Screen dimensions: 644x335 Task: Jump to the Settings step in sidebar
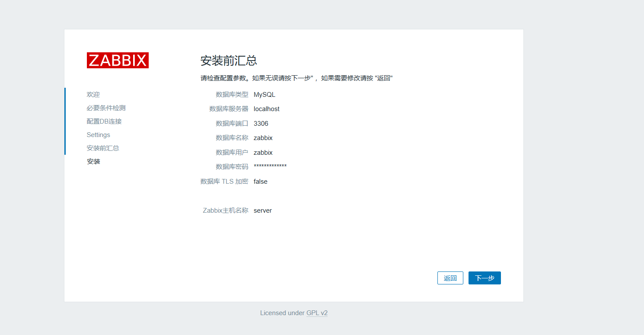98,135
